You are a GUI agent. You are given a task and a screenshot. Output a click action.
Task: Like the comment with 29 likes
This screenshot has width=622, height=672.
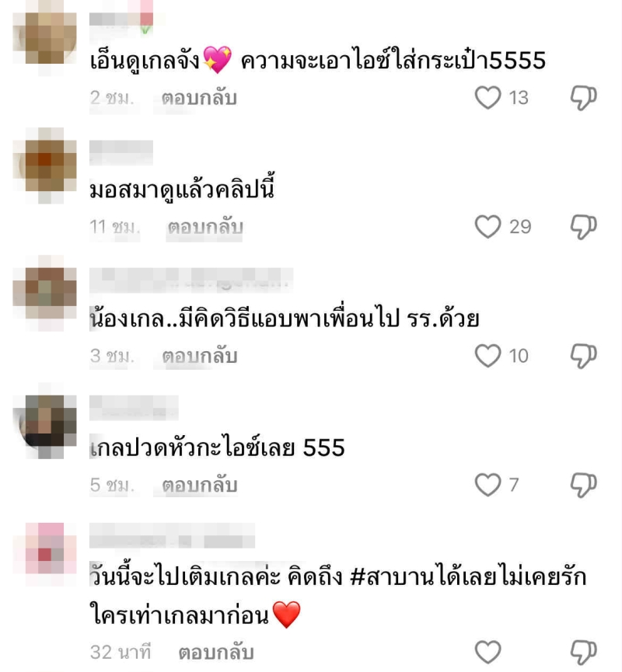click(x=487, y=227)
